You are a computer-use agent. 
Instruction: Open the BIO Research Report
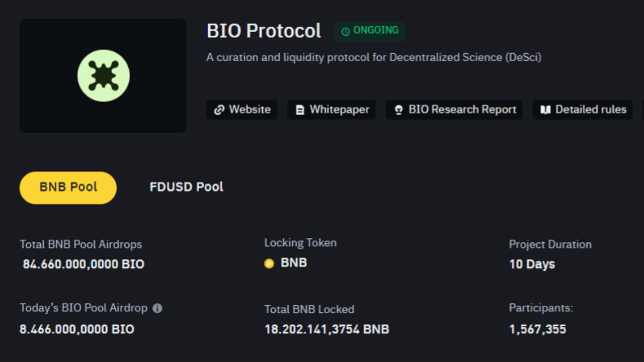(454, 110)
